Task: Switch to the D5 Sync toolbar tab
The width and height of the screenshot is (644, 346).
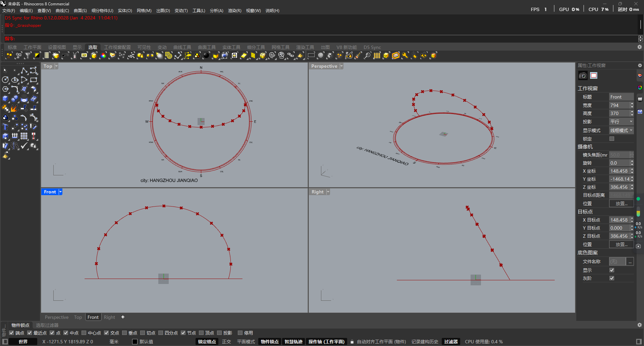Action: coord(372,47)
